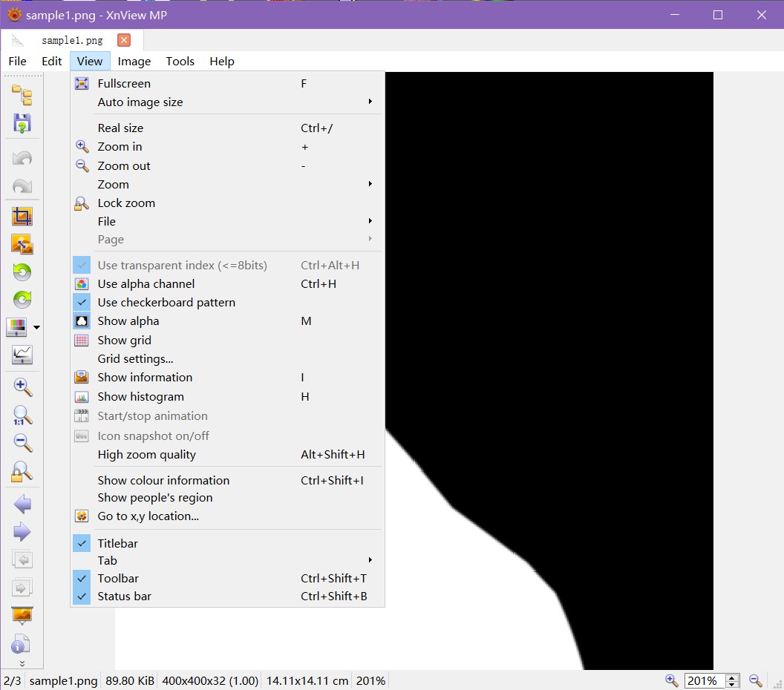This screenshot has width=784, height=690.
Task: Click the Save As floppy disk icon
Action: (x=22, y=123)
